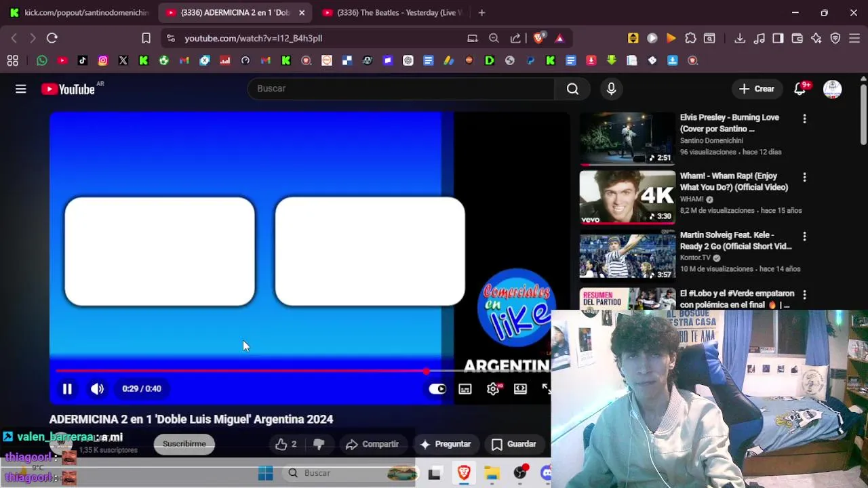Open the TikTok bookmark
The width and height of the screenshot is (868, 488).
83,60
